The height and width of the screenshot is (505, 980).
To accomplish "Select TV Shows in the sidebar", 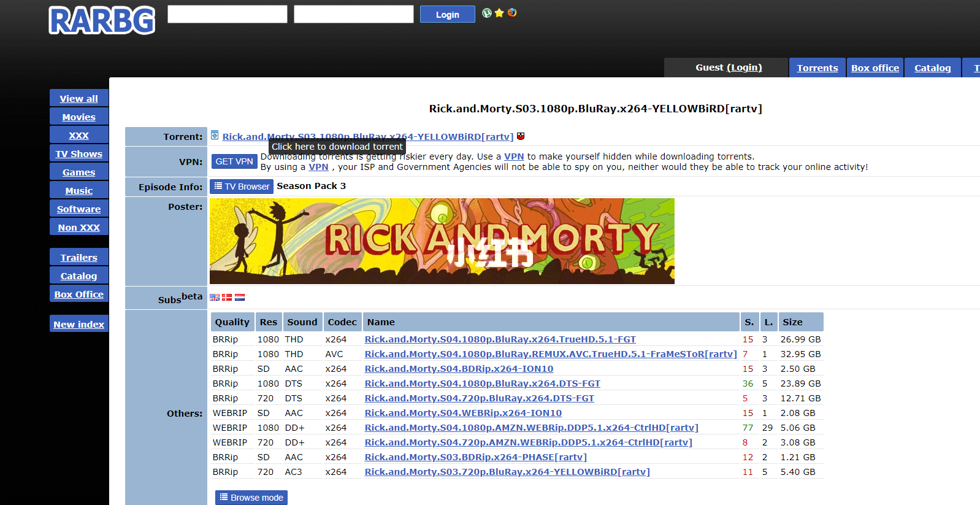I will click(x=79, y=153).
